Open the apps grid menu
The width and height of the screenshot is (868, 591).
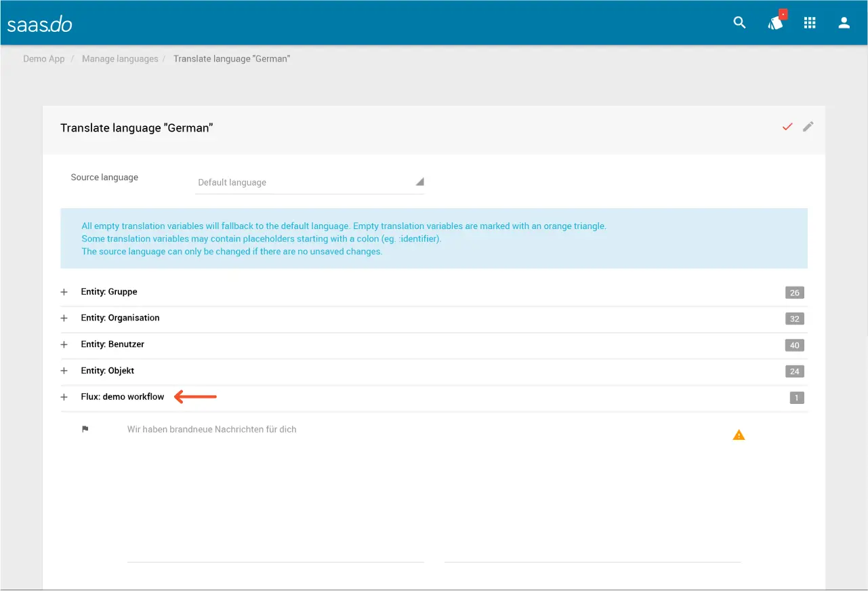tap(809, 23)
